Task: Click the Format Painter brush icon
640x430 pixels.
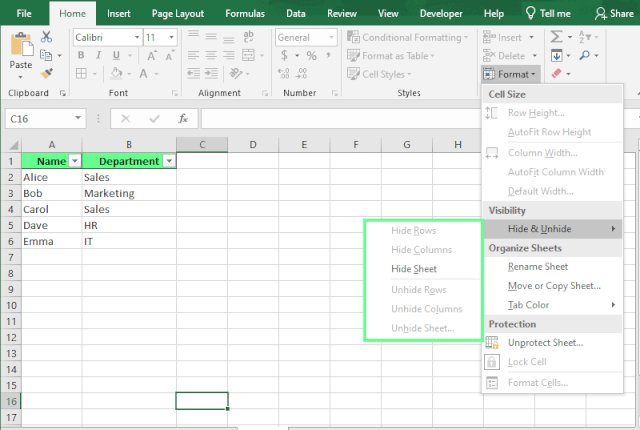Action: pos(47,73)
